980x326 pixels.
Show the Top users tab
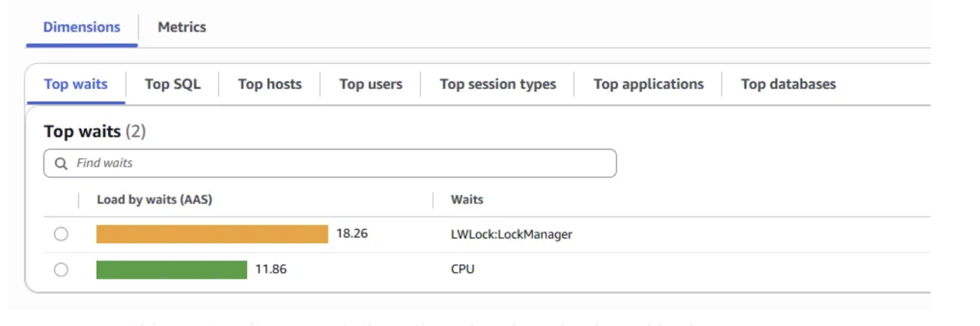coord(370,84)
